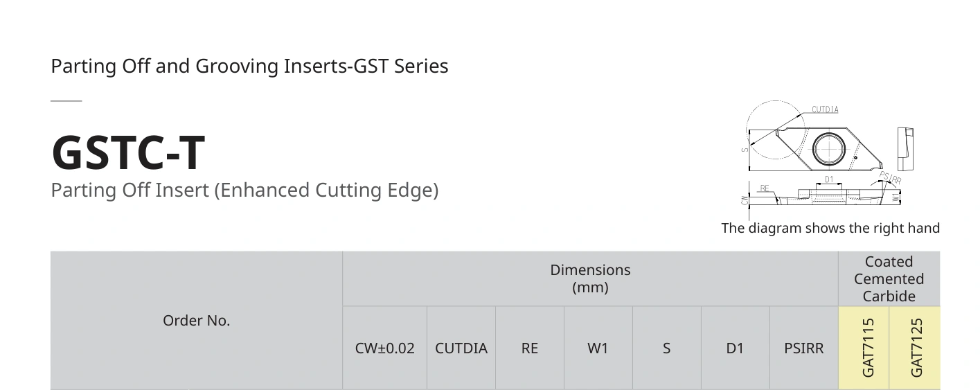Click 'The diagram shows the right hand' caption
The image size is (980, 390).
[830, 228]
